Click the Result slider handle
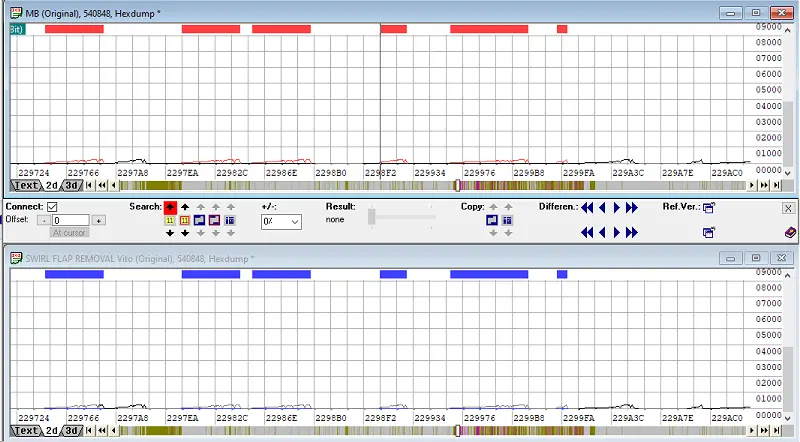 click(372, 217)
